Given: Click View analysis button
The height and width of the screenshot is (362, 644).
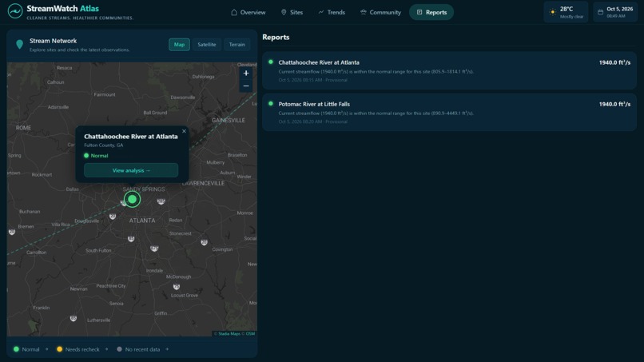Looking at the screenshot, I should click(131, 170).
